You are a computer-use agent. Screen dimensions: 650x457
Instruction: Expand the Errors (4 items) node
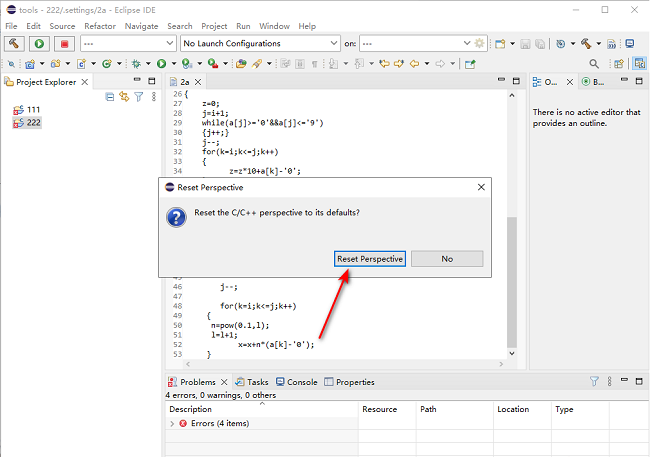tap(173, 424)
